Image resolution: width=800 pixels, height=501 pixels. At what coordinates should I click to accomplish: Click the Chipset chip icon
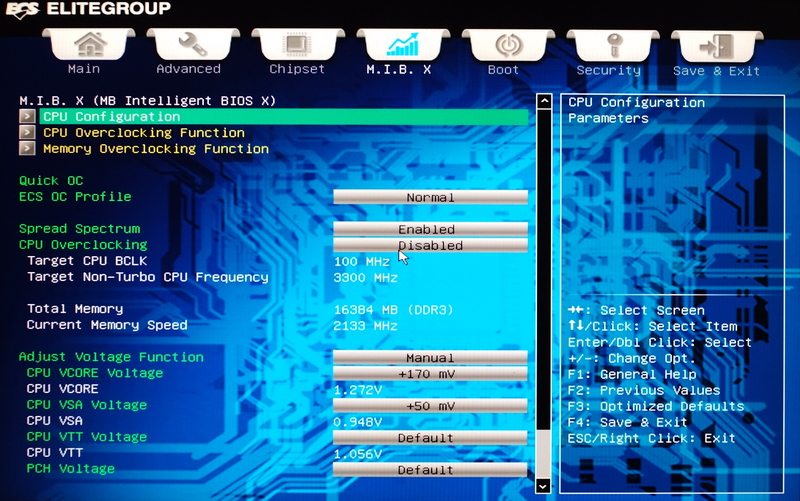tap(298, 44)
